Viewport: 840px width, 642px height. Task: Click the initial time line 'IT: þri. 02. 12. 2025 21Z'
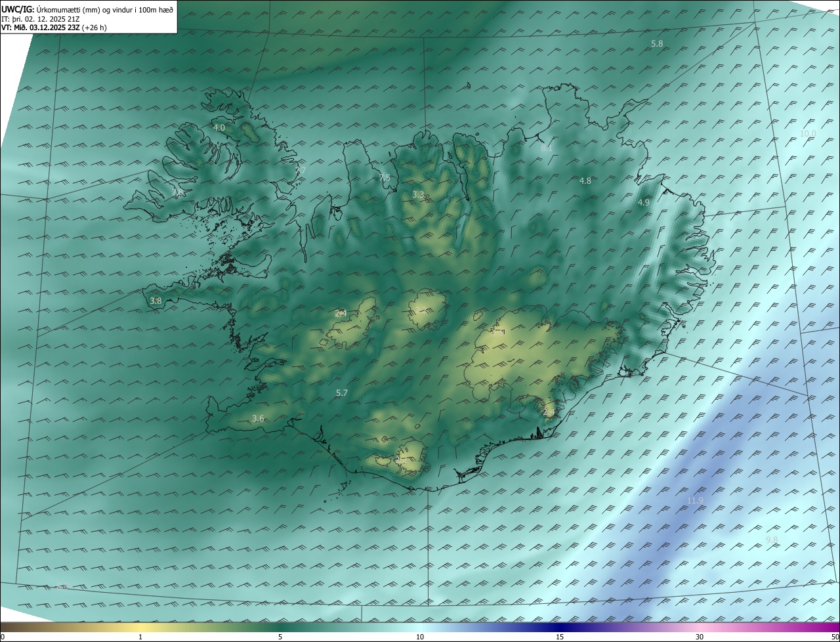[x=41, y=19]
